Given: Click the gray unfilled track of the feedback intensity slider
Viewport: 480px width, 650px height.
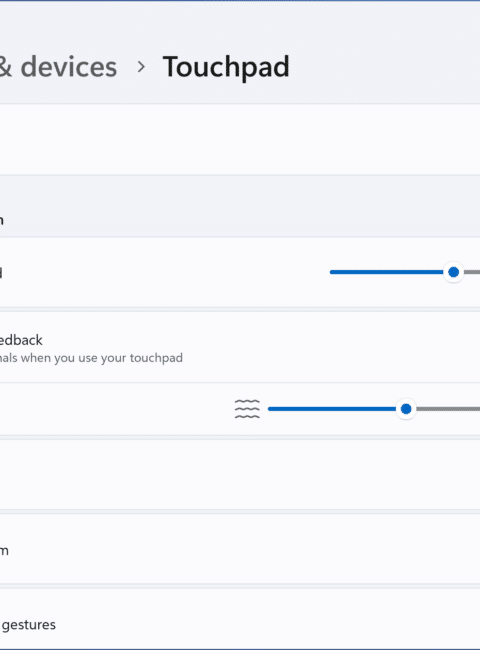Looking at the screenshot, I should pyautogui.click(x=448, y=409).
